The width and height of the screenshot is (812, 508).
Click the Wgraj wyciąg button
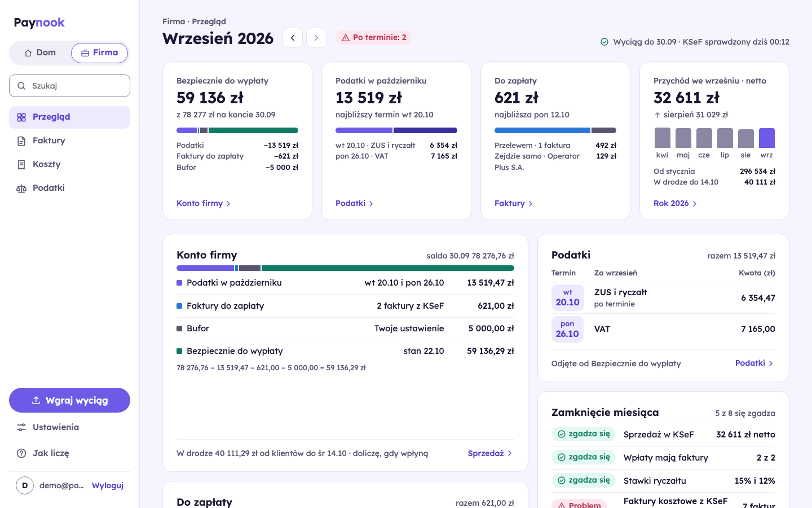point(69,400)
